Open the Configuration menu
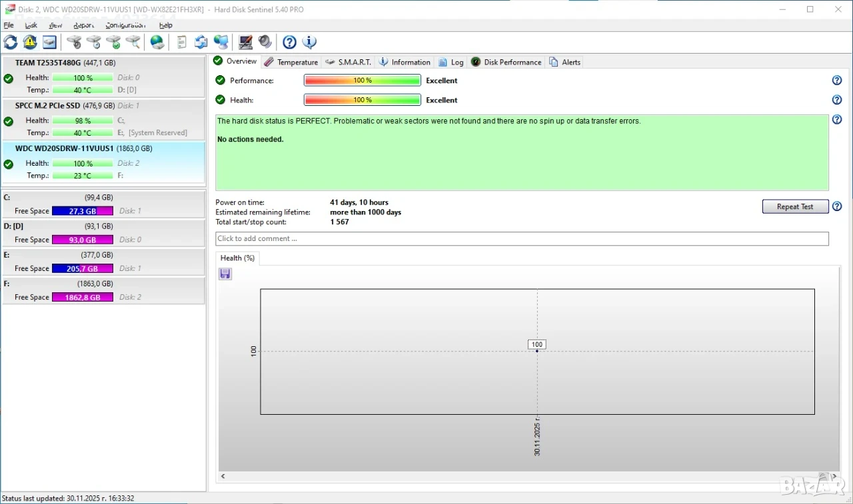 tap(125, 25)
